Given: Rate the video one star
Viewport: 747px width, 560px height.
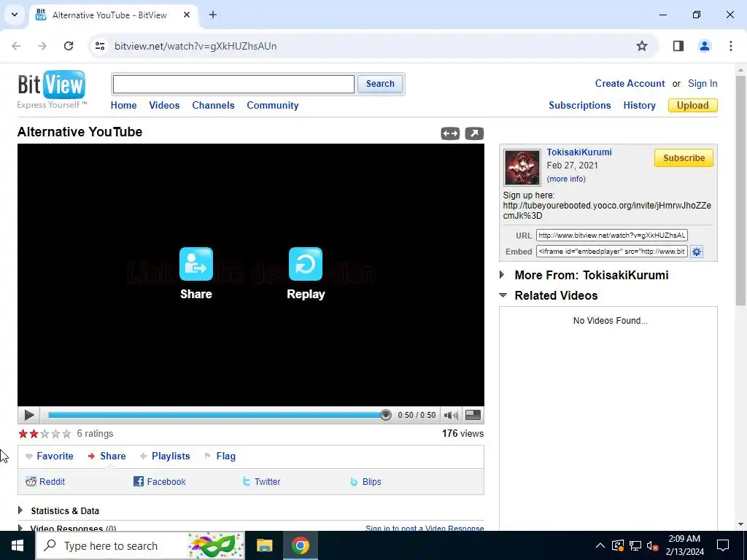Looking at the screenshot, I should pyautogui.click(x=23, y=433).
